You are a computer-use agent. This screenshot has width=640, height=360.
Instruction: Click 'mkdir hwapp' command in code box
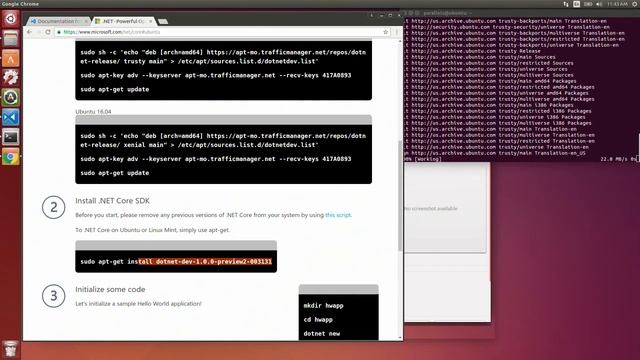(x=323, y=306)
